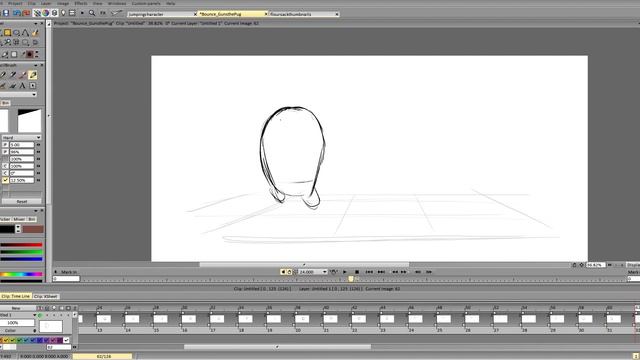640x360 pixels.
Task: Toggle the first yellow color group checkbox
Action: [6, 340]
